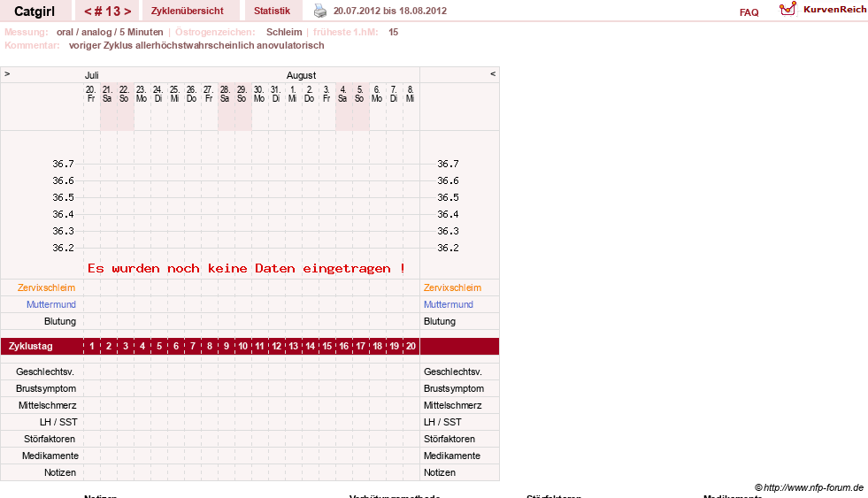Click the right Zervixschleim label

(452, 287)
